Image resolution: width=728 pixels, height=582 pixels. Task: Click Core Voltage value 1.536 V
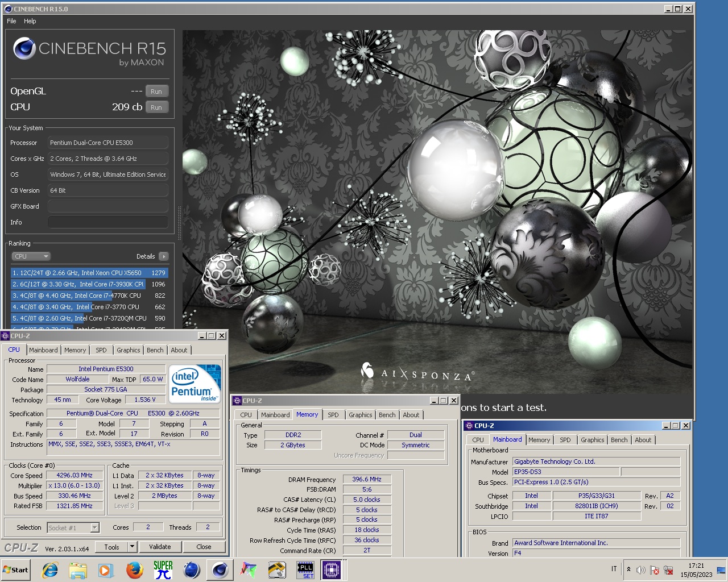(145, 400)
